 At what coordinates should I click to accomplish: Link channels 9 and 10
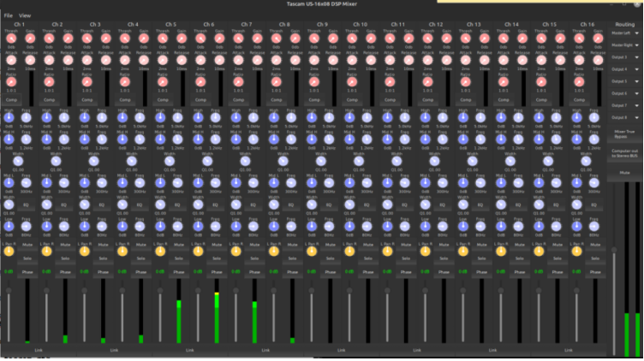tap(342, 351)
